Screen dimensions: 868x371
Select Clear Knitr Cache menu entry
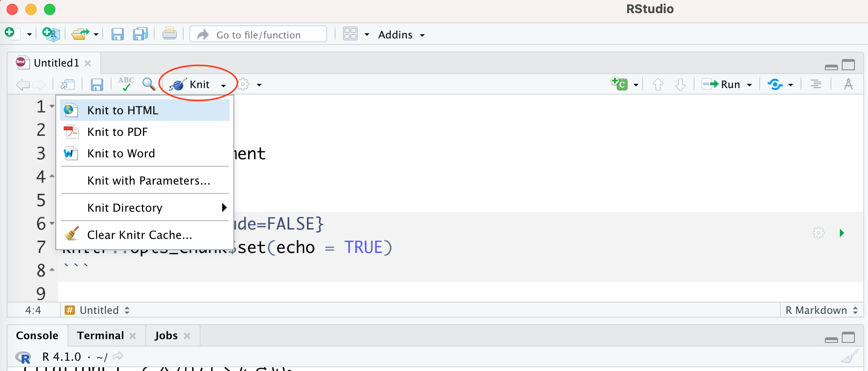[x=139, y=235]
